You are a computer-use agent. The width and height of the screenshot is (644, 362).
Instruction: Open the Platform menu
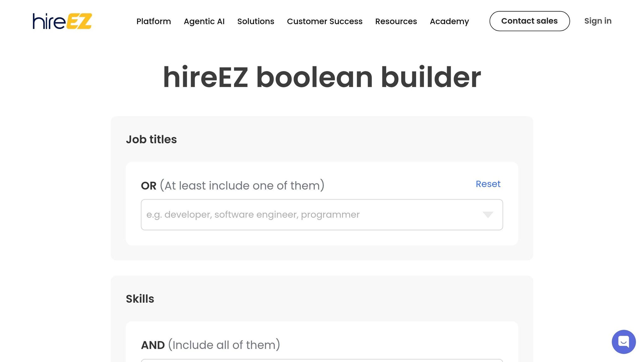[153, 21]
